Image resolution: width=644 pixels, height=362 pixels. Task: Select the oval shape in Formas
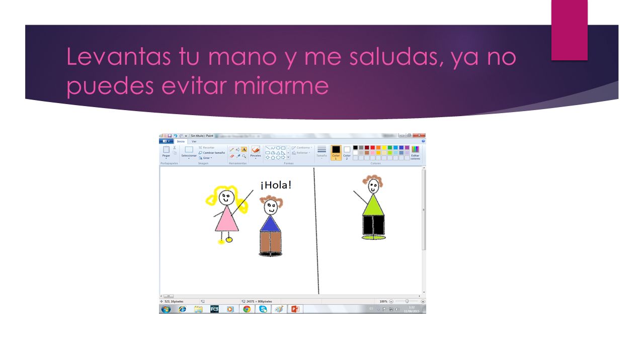coord(278,148)
